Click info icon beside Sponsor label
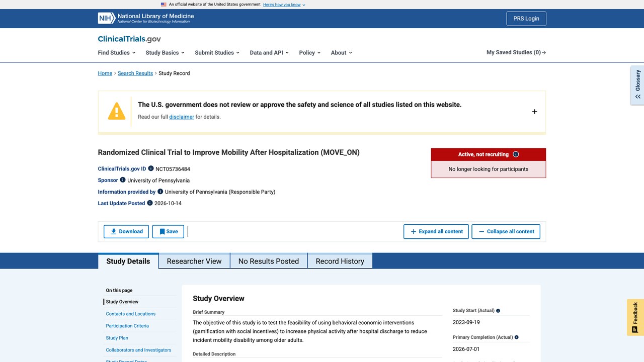The width and height of the screenshot is (644, 362). [x=123, y=179]
